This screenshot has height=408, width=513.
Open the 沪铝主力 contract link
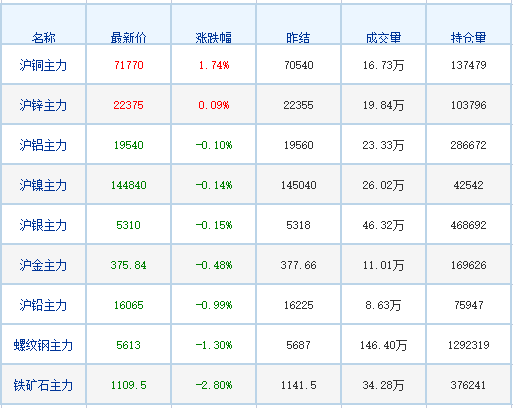click(43, 145)
